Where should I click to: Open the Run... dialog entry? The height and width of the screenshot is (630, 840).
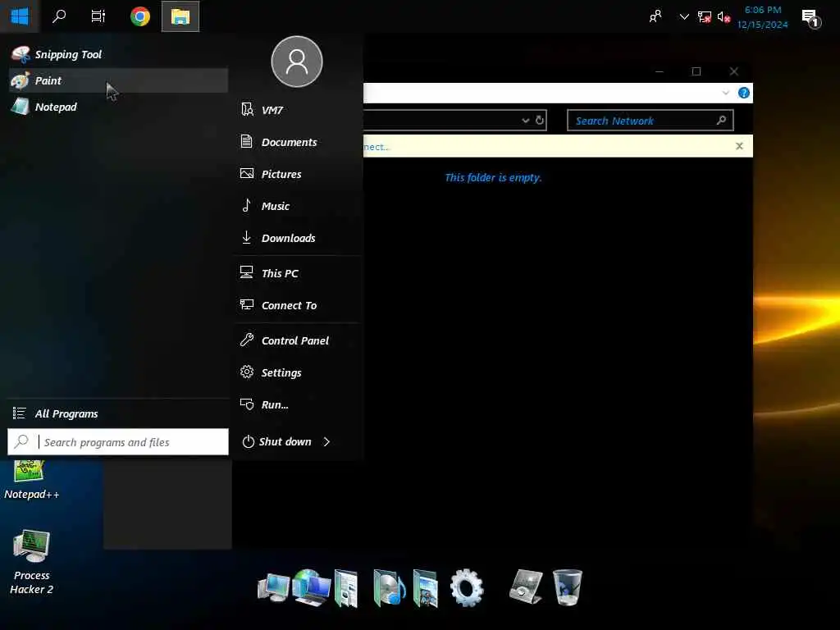click(298, 405)
